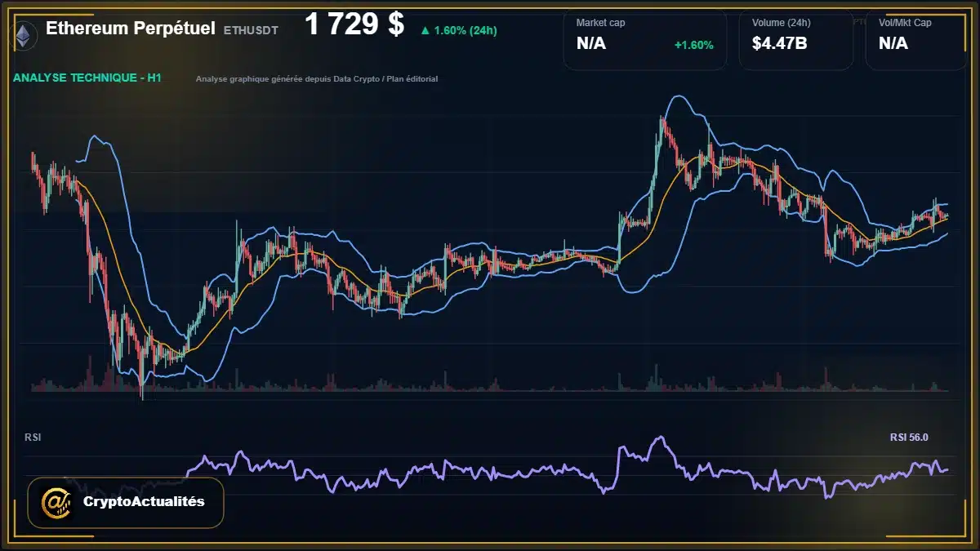Open the Vol/Mkt Cap card

tap(916, 40)
